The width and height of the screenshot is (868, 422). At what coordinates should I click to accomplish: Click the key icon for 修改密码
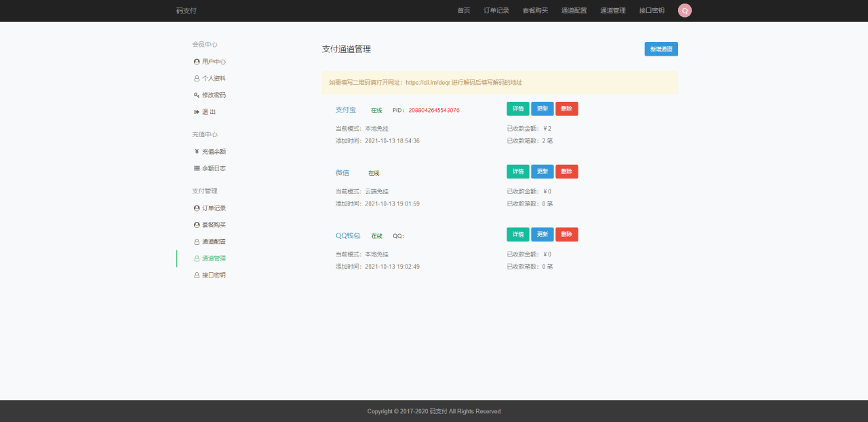coord(197,95)
